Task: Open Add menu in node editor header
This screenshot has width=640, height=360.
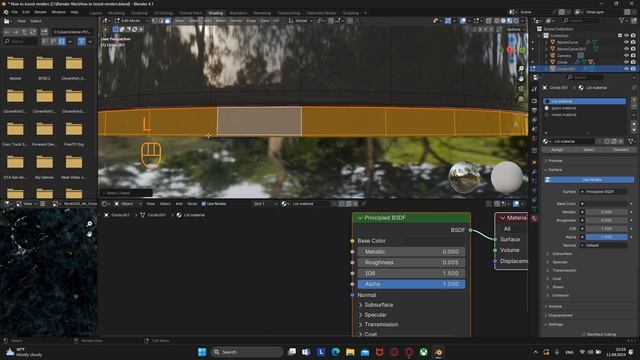Action: tap(179, 204)
